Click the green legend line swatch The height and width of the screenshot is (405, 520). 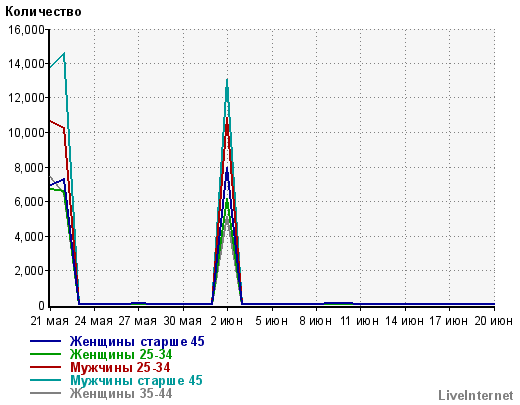[45, 354]
